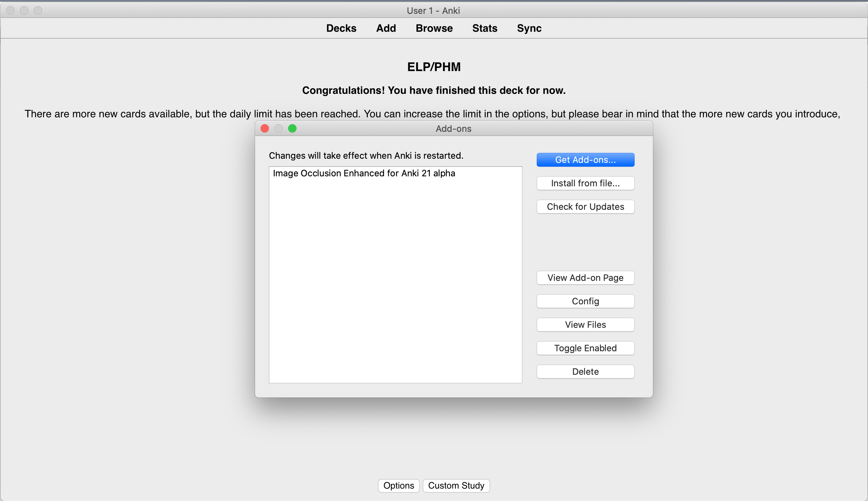Start a Sync with AnkiWeb
868x501 pixels.
[x=529, y=28]
